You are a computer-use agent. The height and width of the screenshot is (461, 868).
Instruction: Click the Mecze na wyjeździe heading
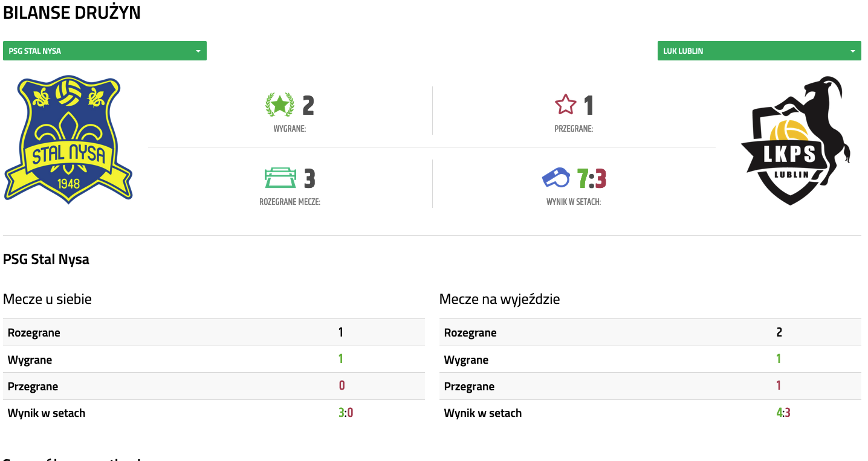tap(499, 298)
